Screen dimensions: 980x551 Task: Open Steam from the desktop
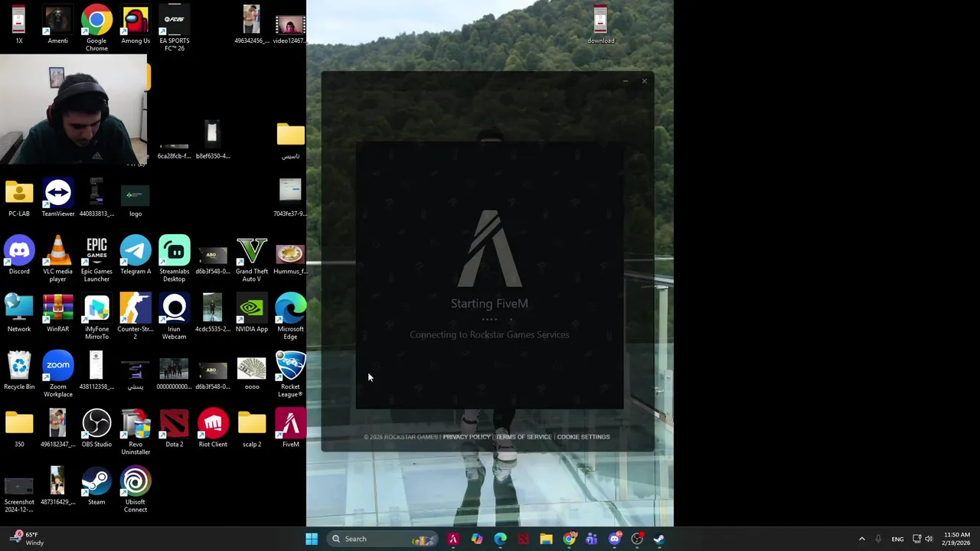click(x=96, y=487)
